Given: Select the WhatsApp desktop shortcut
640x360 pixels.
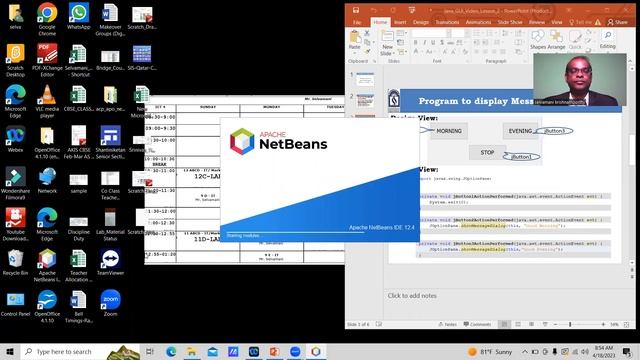Looking at the screenshot, I should (78, 12).
